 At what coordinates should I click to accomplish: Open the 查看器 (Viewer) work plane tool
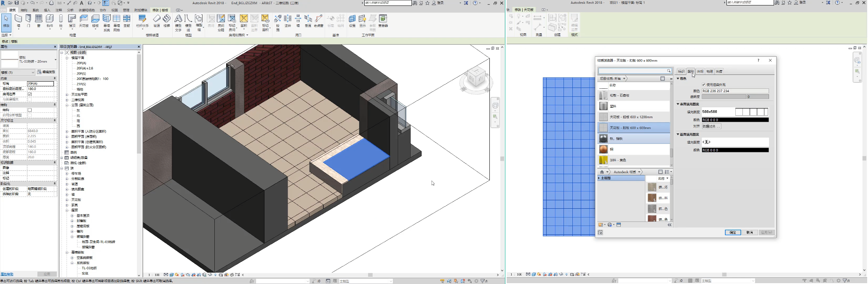pyautogui.click(x=383, y=21)
